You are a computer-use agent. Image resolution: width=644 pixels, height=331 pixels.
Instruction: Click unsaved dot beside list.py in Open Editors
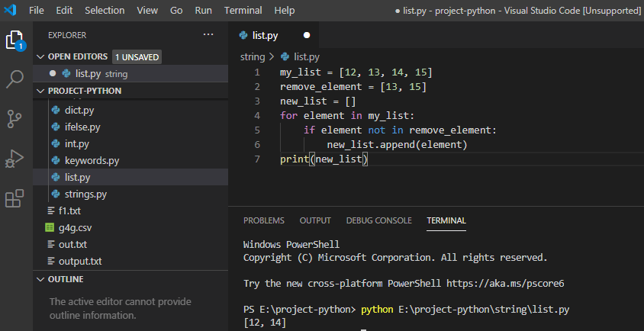(x=52, y=73)
